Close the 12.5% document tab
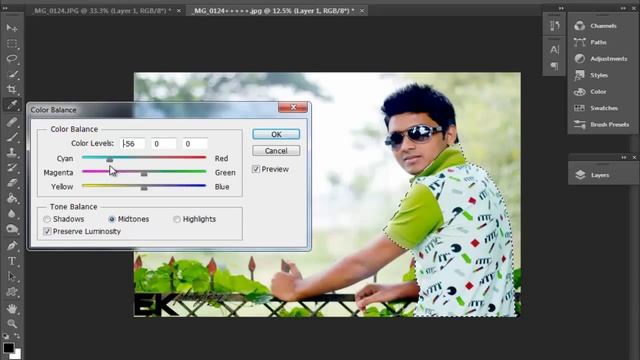Viewport: 640px width, 360px height. click(362, 11)
